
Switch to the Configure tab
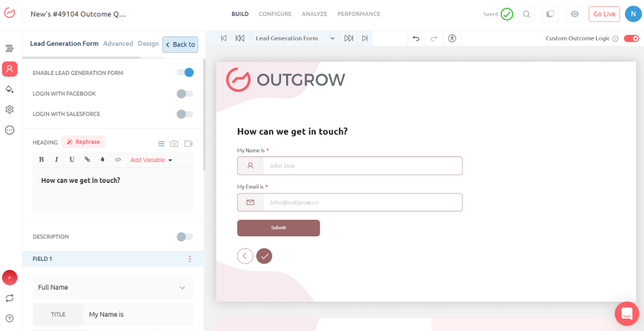(x=275, y=14)
